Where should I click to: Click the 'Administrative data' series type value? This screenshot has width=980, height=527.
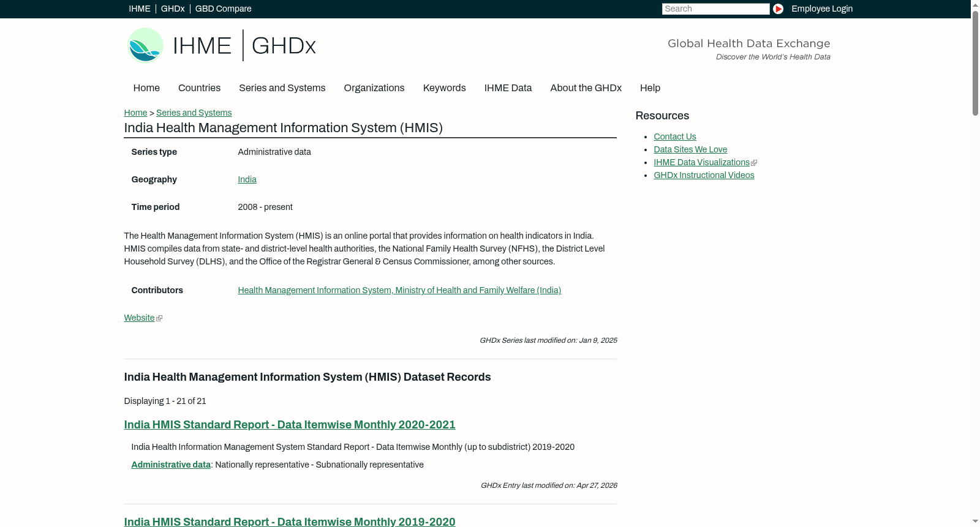coord(274,152)
